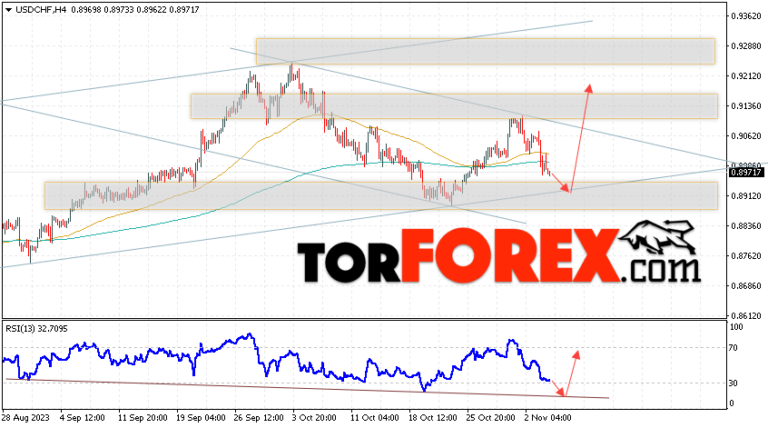Click the upward red forecast arrow on the price chart

coord(580,135)
